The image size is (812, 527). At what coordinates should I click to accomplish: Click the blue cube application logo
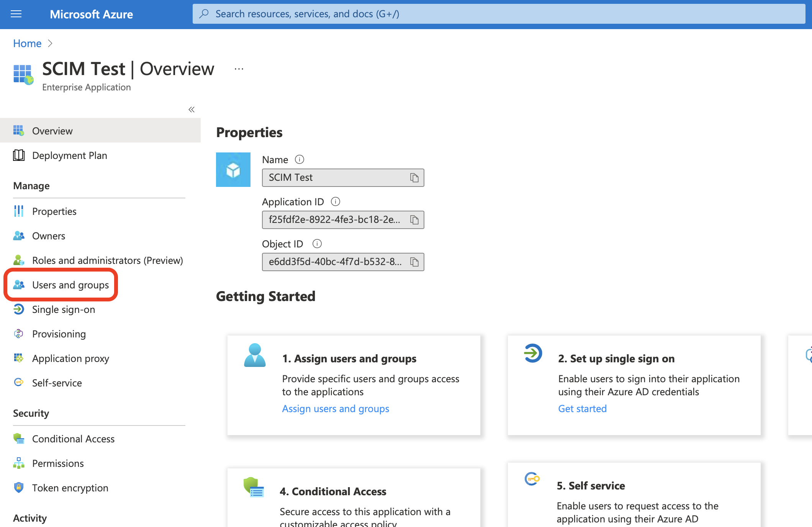click(x=233, y=170)
